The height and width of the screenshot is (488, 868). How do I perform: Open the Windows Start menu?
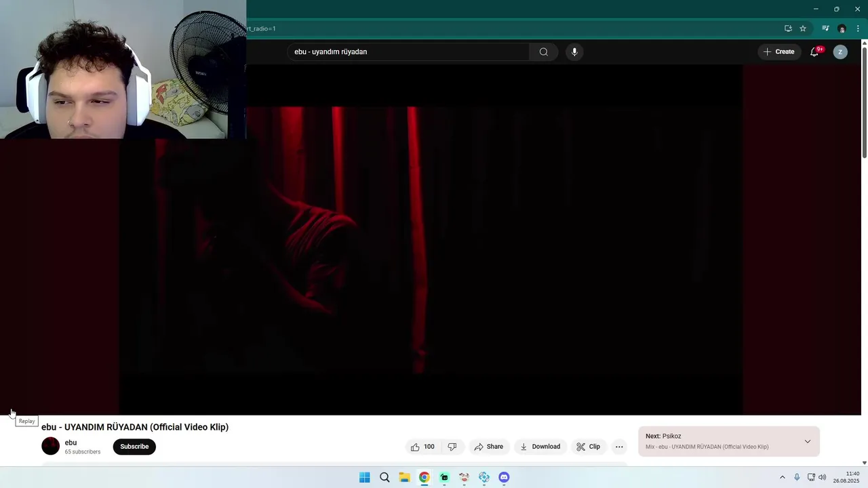(364, 477)
